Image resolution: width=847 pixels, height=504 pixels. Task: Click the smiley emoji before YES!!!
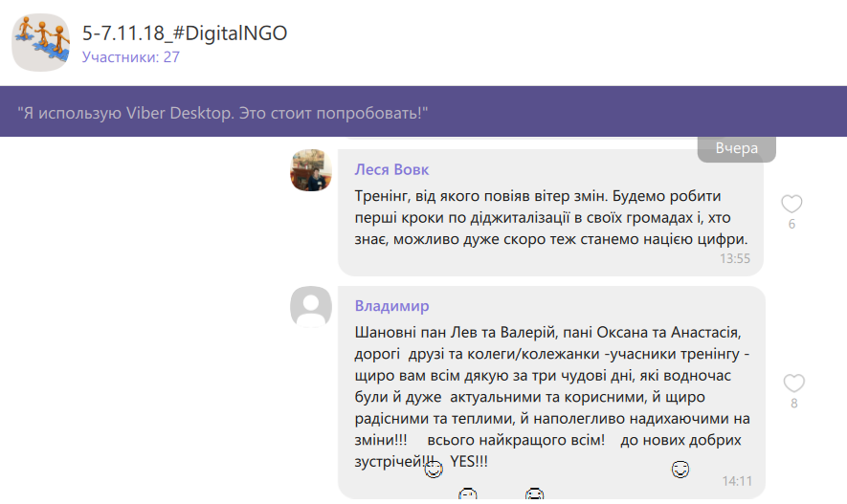pyautogui.click(x=434, y=469)
